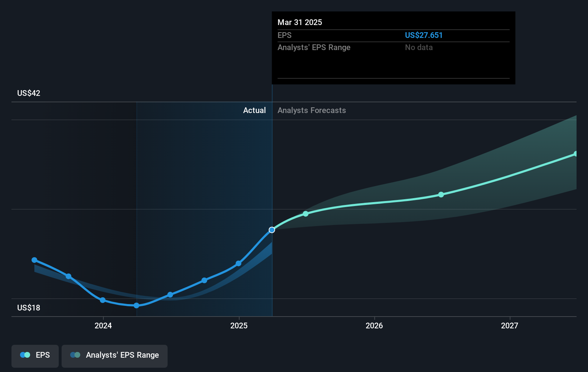Select the first forecast point after Mar 2025

[305, 214]
